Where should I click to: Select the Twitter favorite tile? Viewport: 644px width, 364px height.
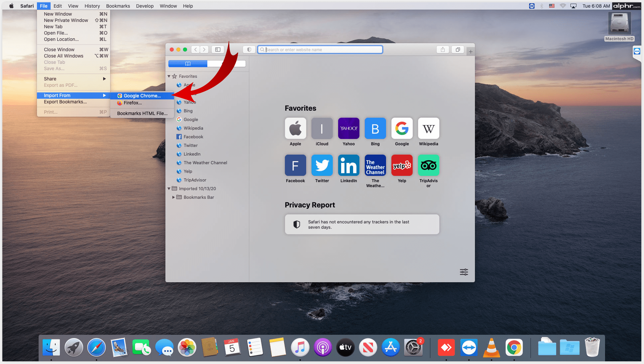(x=322, y=165)
